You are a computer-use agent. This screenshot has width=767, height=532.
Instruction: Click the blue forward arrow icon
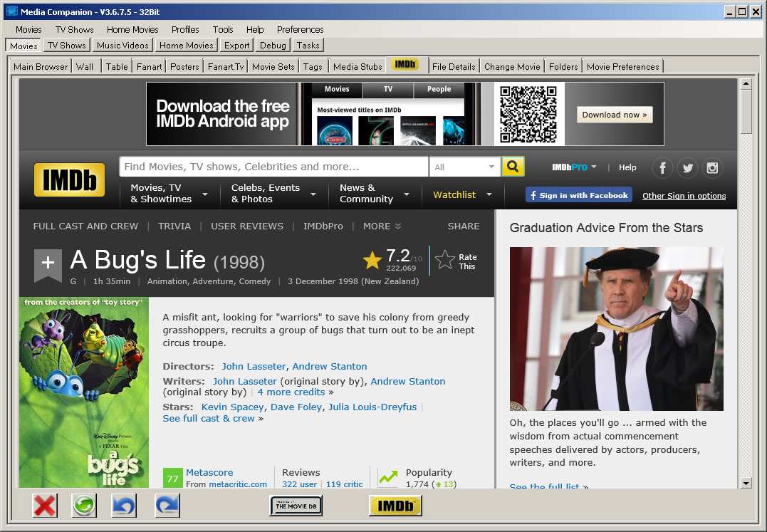point(167,505)
